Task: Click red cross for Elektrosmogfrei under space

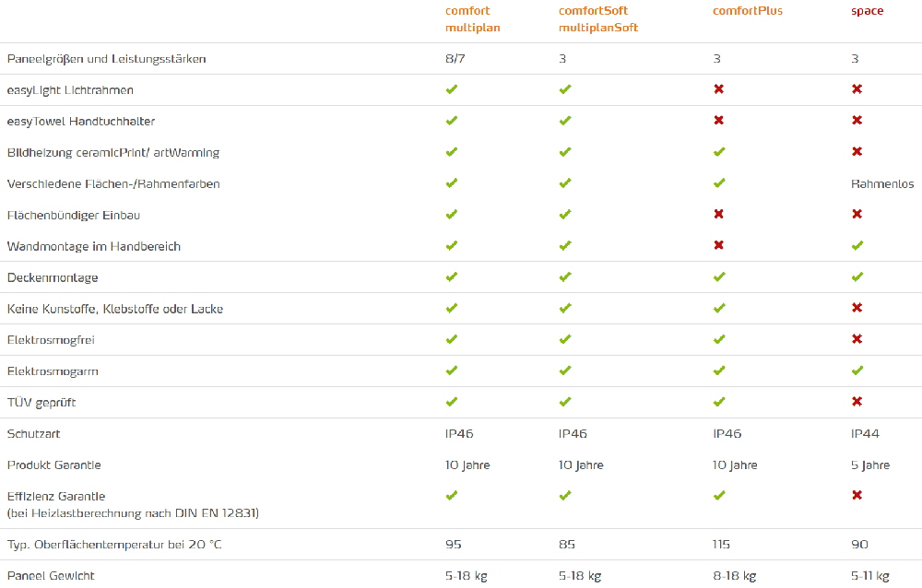Action: [x=857, y=339]
